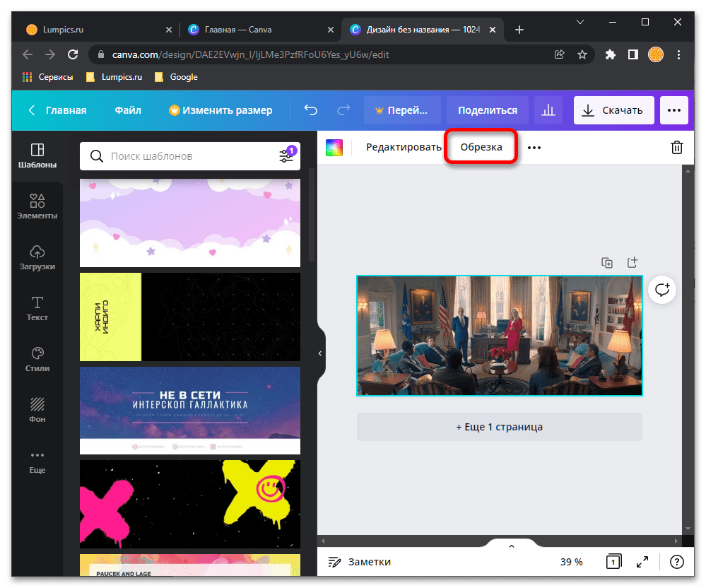Open zoom level 39 % control

click(x=571, y=561)
